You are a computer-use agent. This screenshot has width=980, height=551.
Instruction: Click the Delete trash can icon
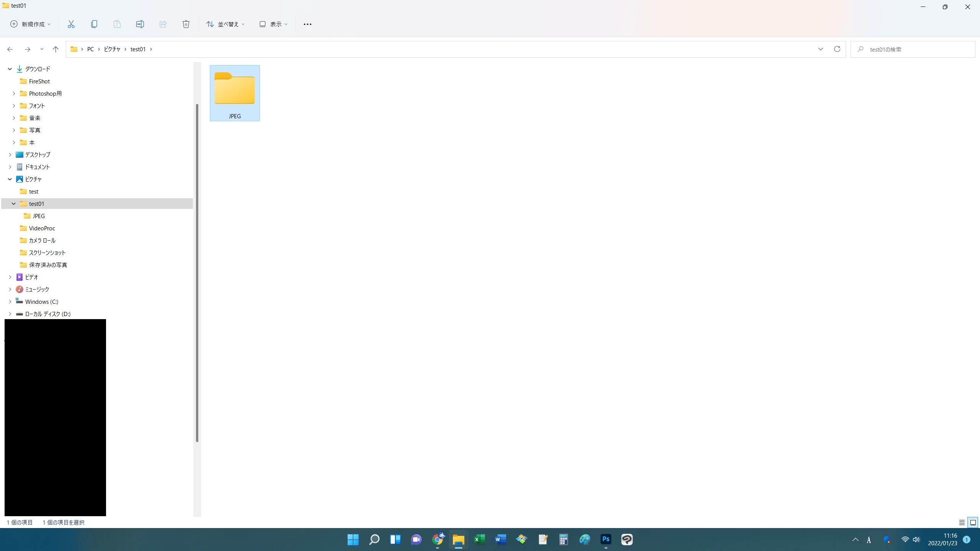pos(186,24)
